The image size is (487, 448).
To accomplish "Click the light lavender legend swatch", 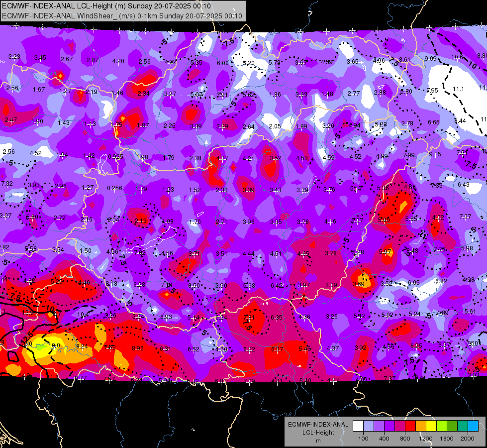I will (x=368, y=426).
